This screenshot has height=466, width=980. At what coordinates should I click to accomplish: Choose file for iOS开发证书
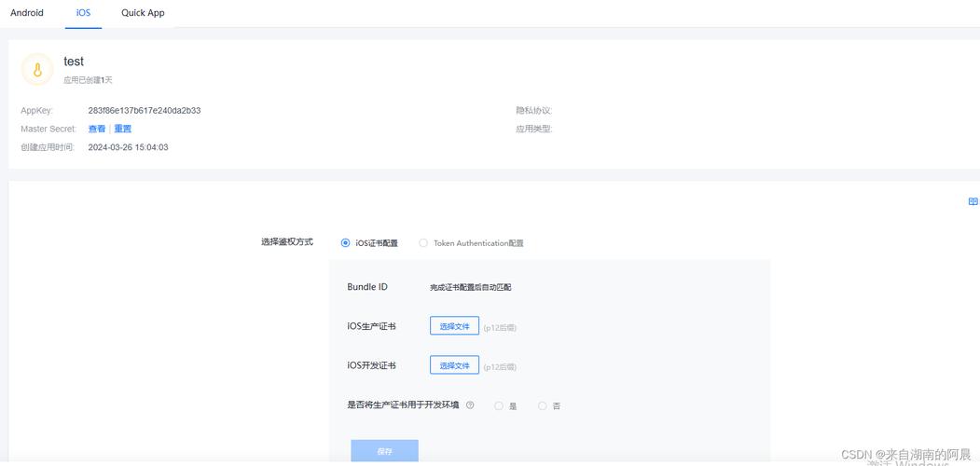(454, 364)
